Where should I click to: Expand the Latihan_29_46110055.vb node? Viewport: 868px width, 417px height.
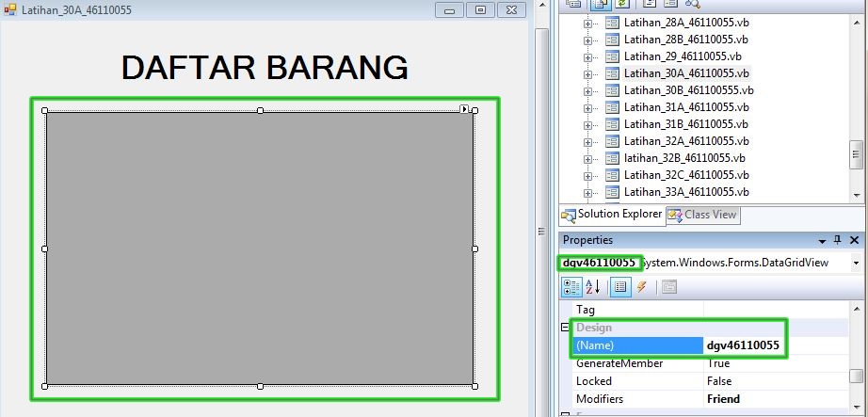[587, 57]
